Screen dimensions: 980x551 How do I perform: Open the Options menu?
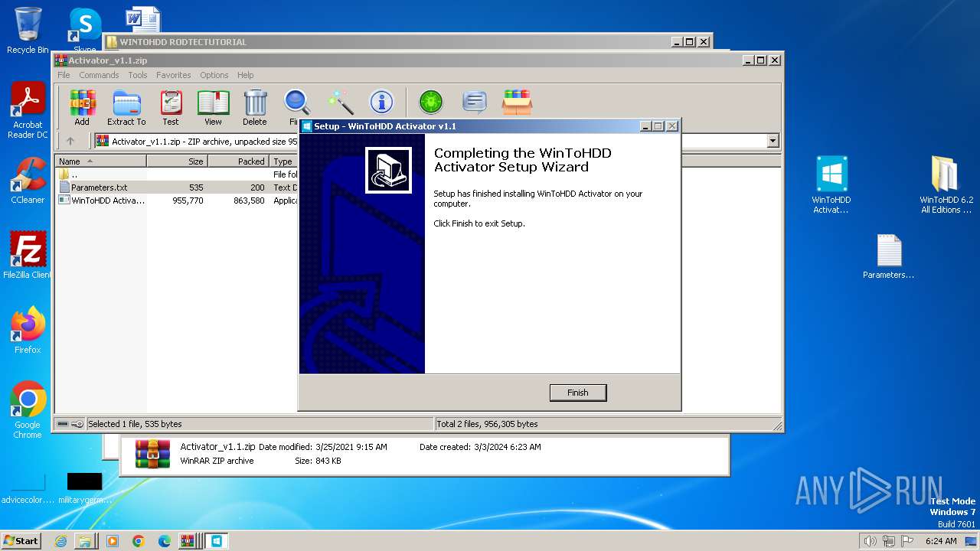point(214,75)
